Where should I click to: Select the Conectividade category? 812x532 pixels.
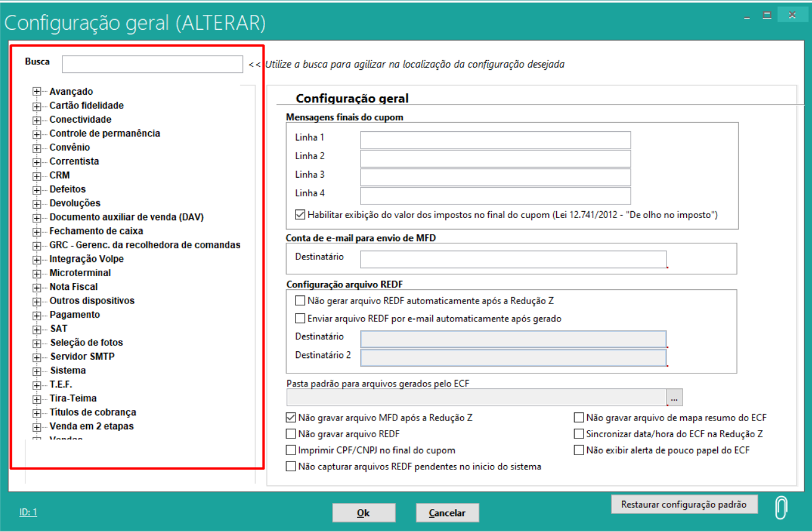point(81,120)
